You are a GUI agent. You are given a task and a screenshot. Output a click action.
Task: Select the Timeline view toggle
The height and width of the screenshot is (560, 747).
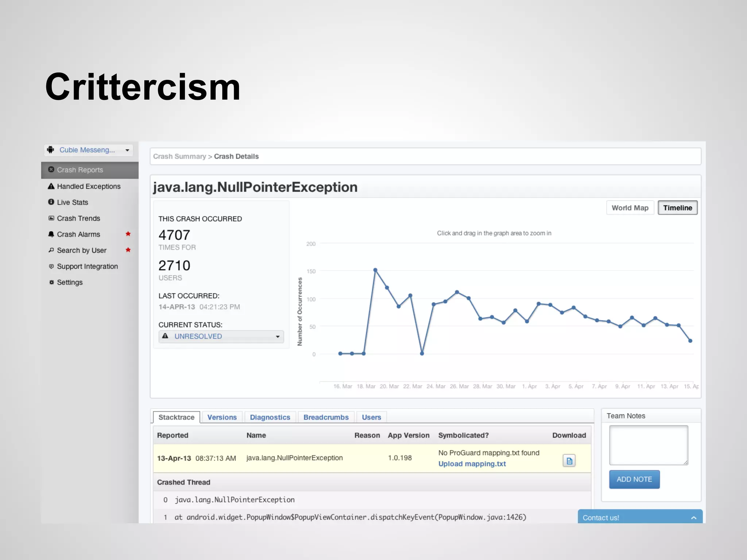677,208
